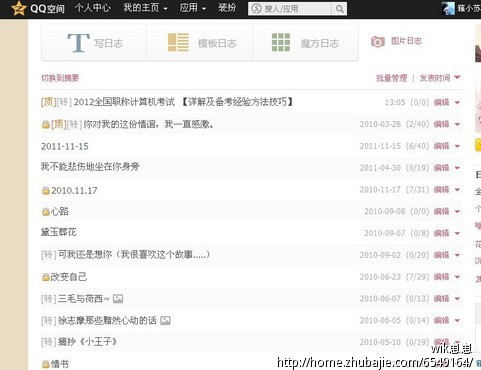Click lock icon beside 你对我的这份情谊 entry

46,125
